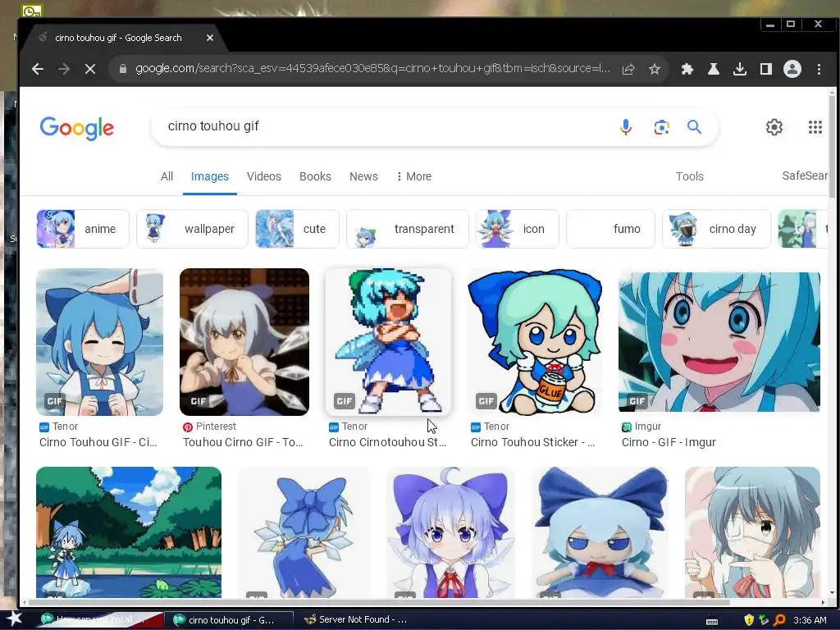This screenshot has width=840, height=630.
Task: Click the keyboard icon in system tray
Action: (711, 622)
